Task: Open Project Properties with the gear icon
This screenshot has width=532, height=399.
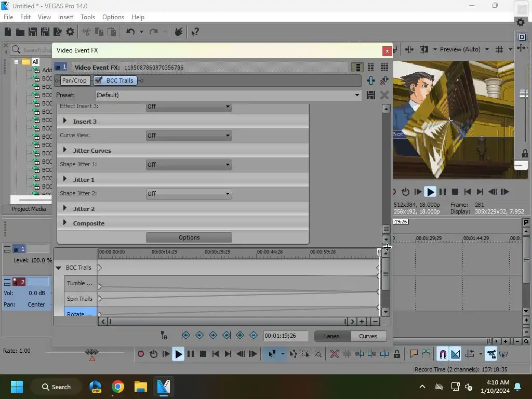Action: pyautogui.click(x=70, y=32)
